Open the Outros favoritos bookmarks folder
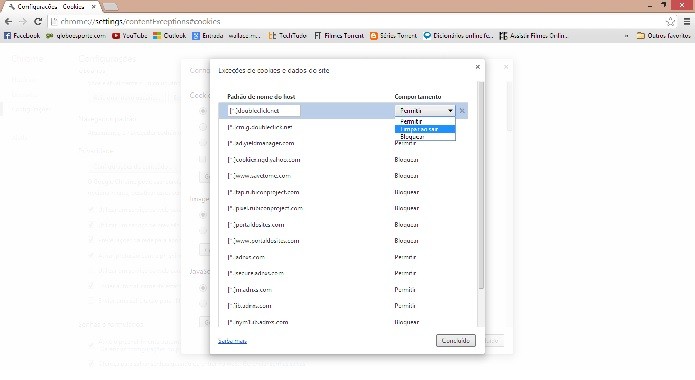Viewport: 695px width, 380px height. coord(664,35)
